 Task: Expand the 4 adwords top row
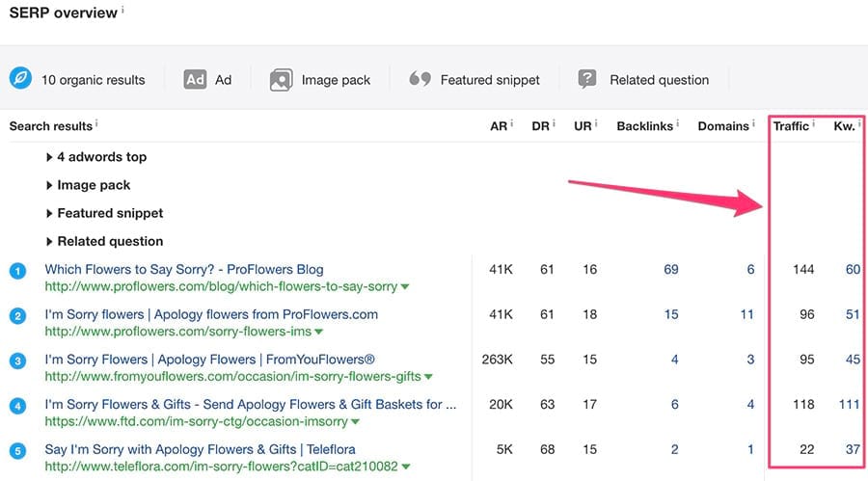pyautogui.click(x=50, y=157)
